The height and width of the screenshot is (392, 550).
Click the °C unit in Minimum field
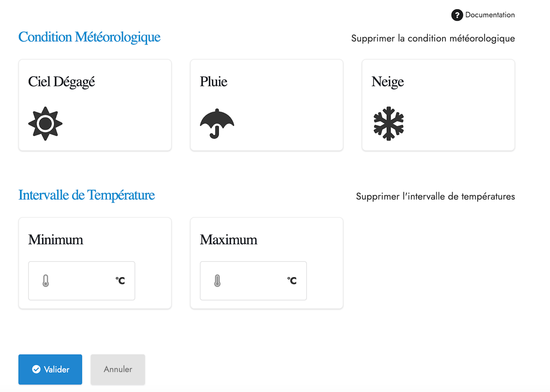(x=120, y=281)
